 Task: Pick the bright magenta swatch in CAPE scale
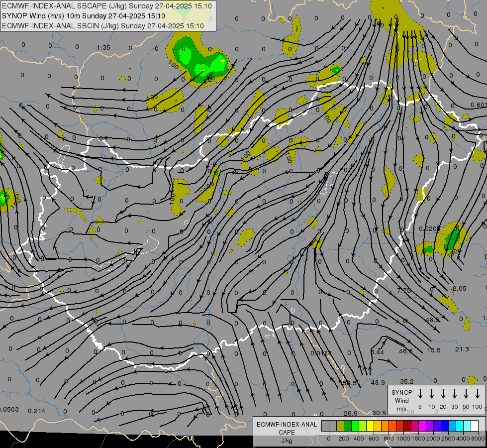422,426
